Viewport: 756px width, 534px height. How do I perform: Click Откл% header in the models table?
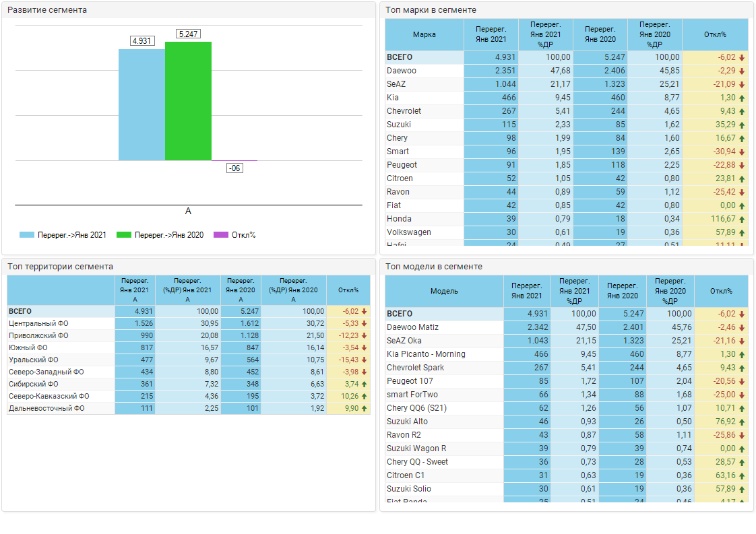click(x=721, y=291)
